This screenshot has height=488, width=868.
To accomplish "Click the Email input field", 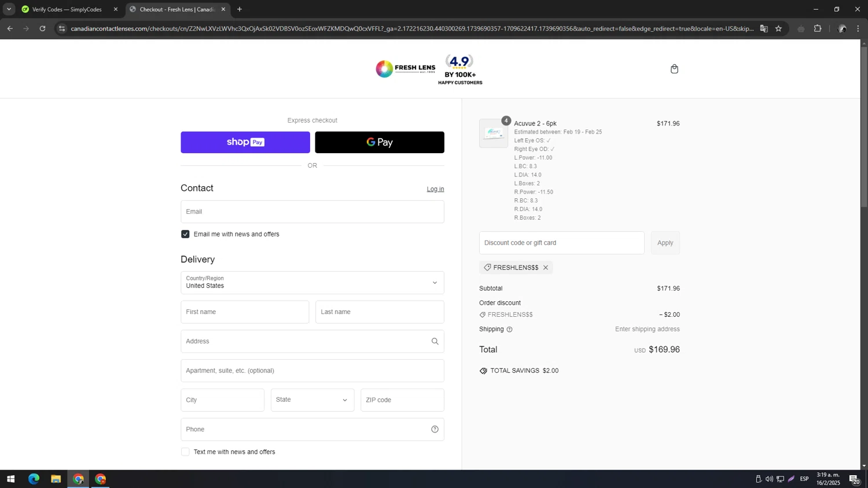I will pyautogui.click(x=312, y=212).
